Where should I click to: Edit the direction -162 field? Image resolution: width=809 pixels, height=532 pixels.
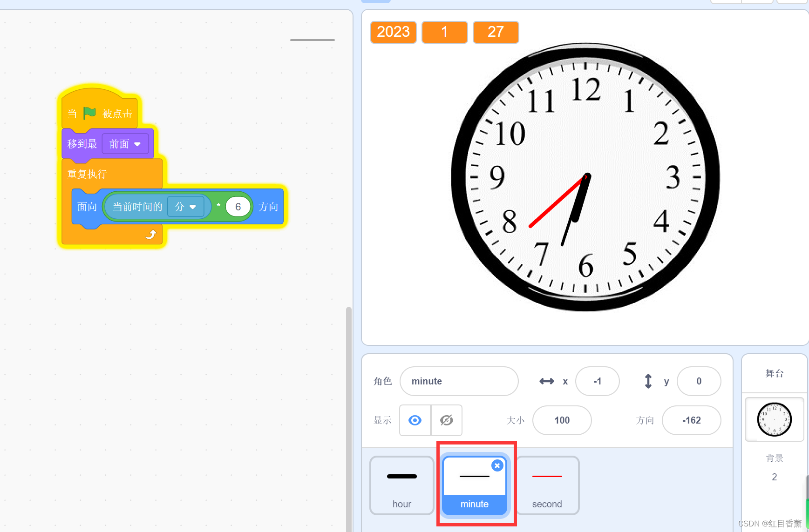[x=692, y=420]
